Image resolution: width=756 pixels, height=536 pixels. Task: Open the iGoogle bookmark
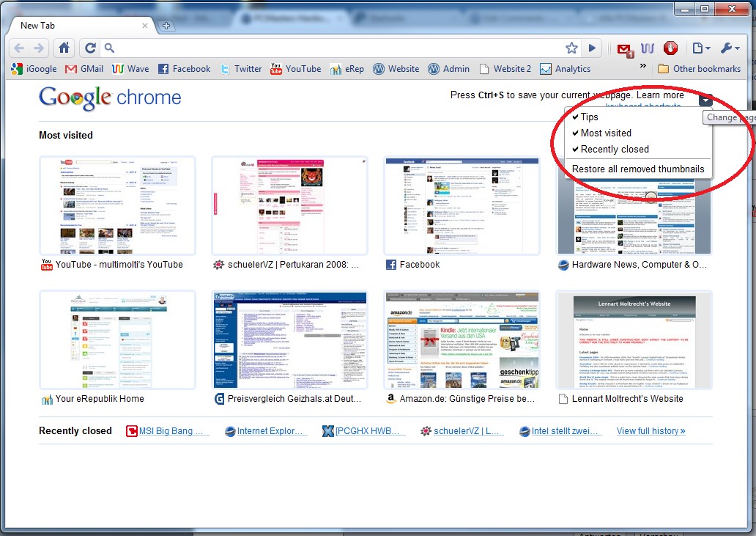[34, 69]
